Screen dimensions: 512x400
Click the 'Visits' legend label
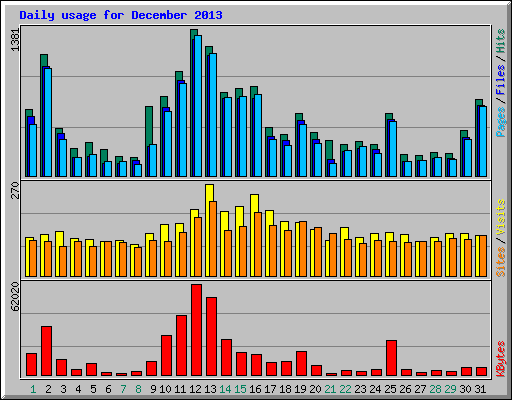click(x=500, y=218)
